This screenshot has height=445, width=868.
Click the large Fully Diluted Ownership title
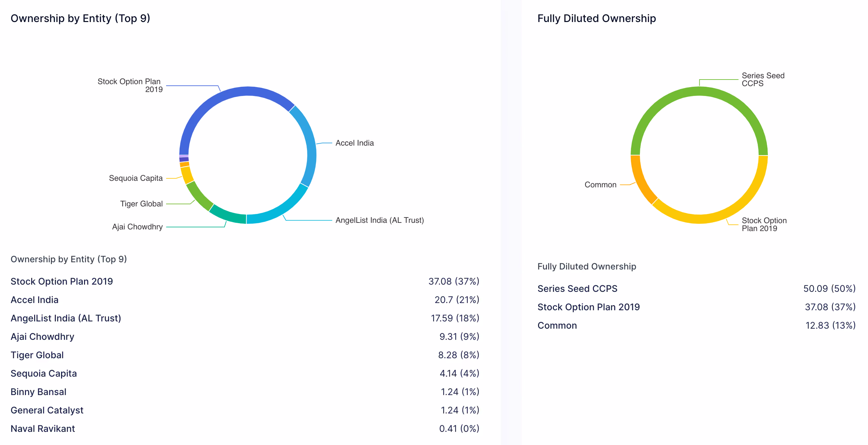(x=597, y=18)
